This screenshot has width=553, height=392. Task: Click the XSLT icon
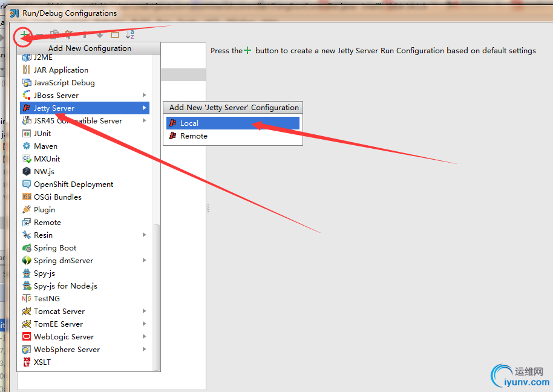tap(27, 362)
